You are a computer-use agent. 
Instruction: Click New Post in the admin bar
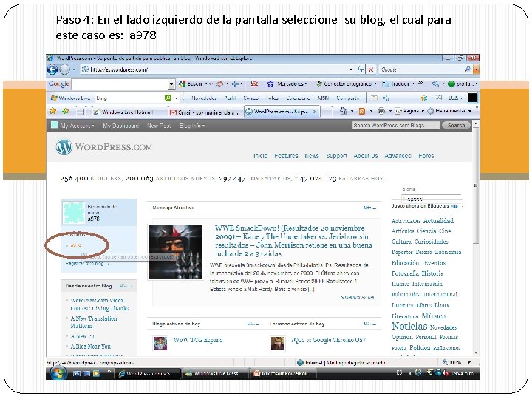point(158,126)
